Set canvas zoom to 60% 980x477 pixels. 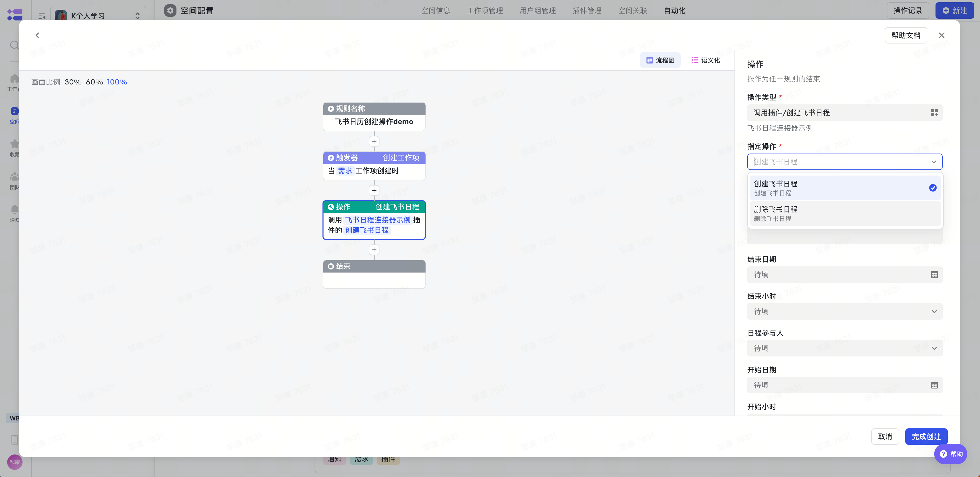(94, 82)
